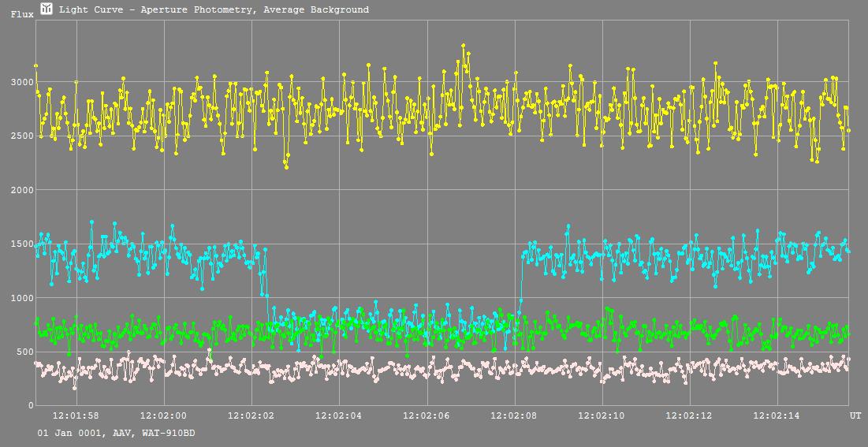868x447 pixels.
Task: Click the 1500 flux axis value
Action: click(22, 244)
